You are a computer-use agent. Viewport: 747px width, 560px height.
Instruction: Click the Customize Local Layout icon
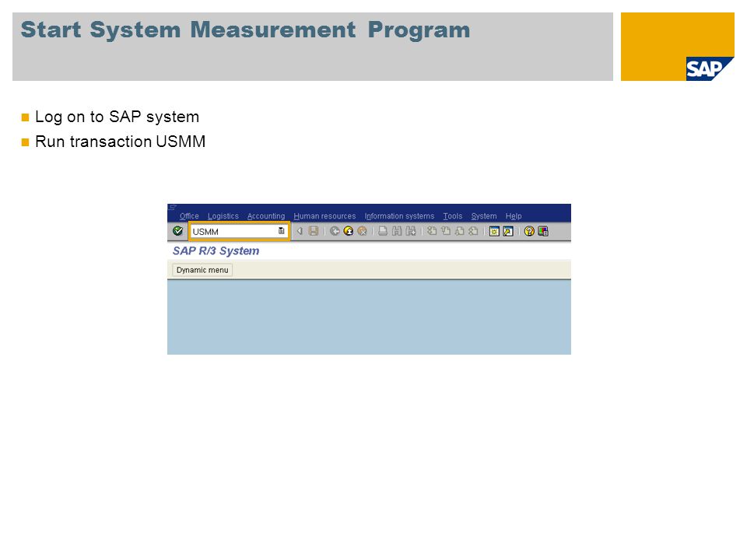point(543,232)
